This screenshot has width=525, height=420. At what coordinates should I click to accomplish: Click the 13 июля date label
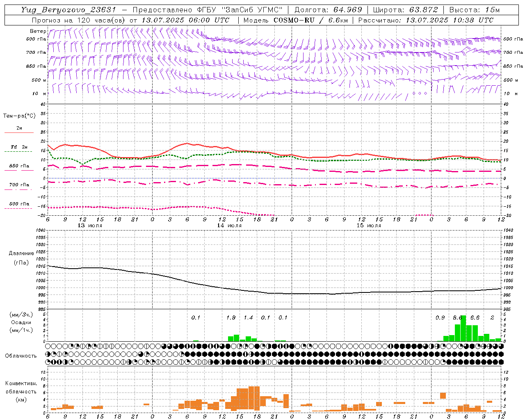point(90,226)
